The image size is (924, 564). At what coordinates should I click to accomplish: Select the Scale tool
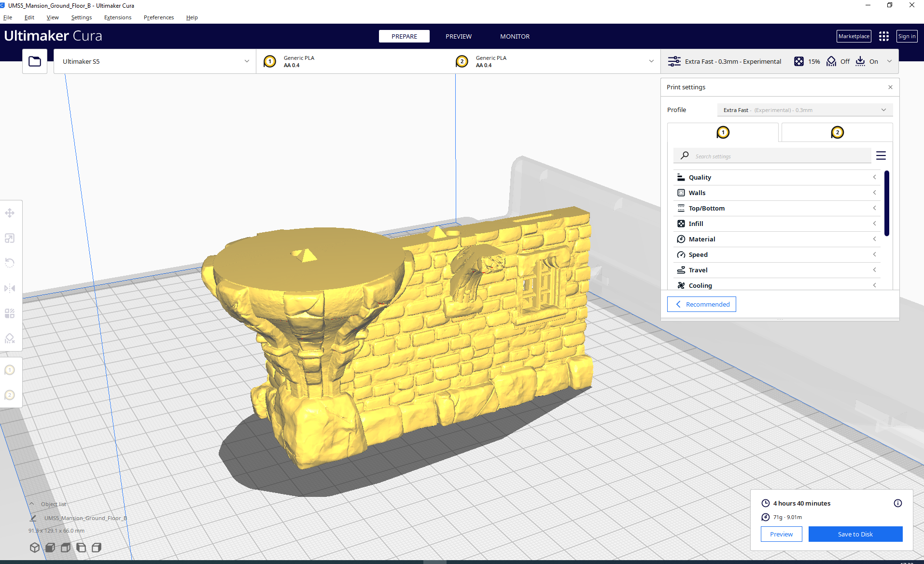[10, 238]
